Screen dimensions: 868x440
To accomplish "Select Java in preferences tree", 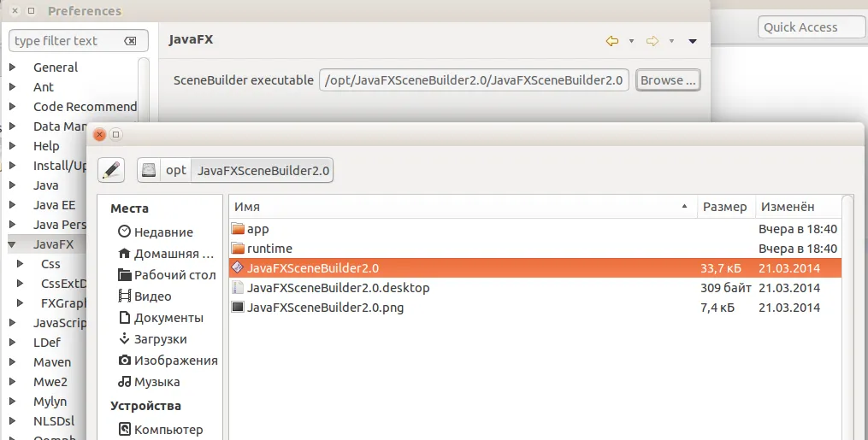I will click(x=45, y=185).
